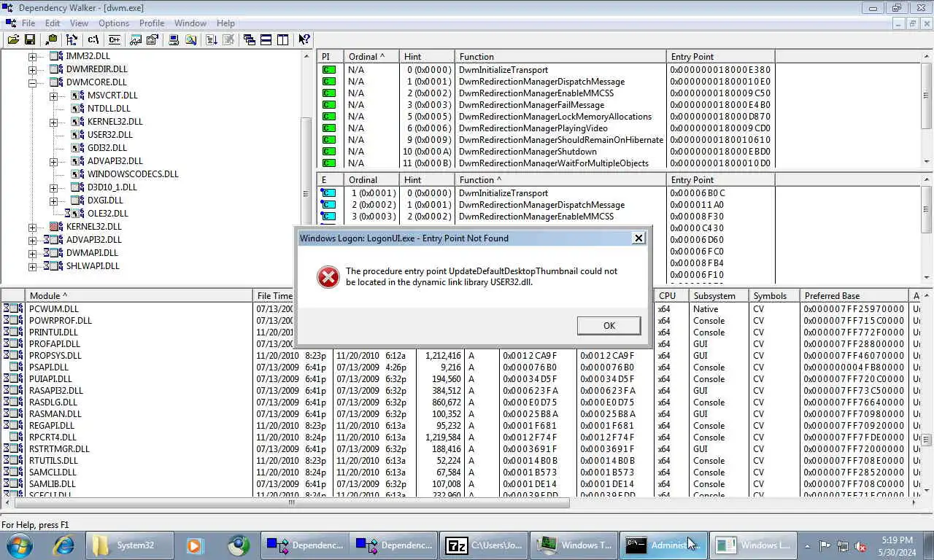Open the Profile menu
Screen dimensions: 934x560
(x=152, y=23)
